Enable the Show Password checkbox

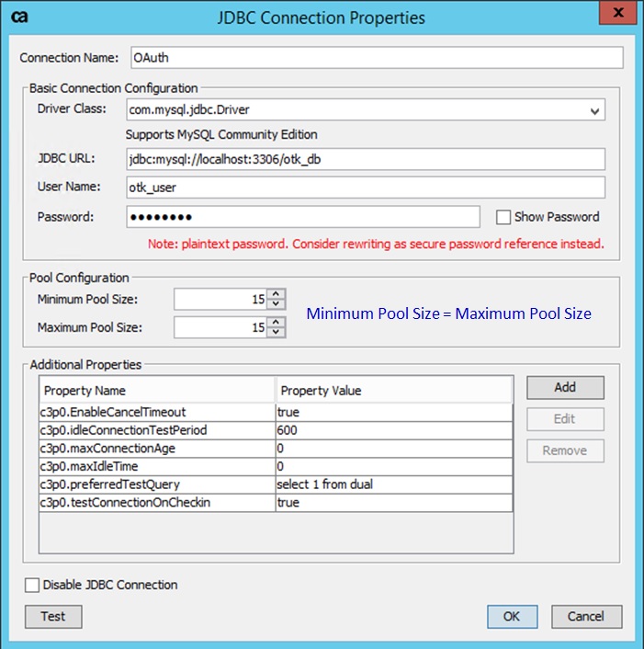click(x=503, y=218)
